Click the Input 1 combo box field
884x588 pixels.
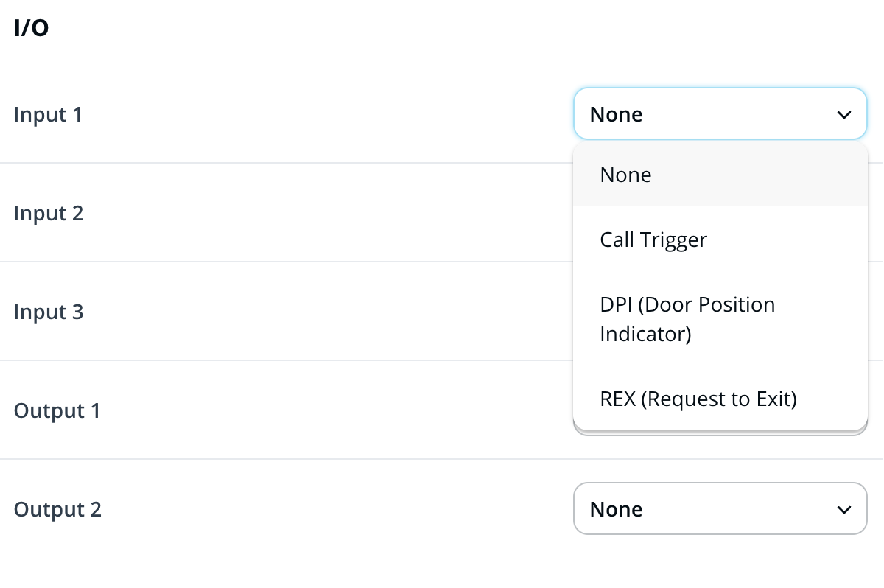coord(720,114)
